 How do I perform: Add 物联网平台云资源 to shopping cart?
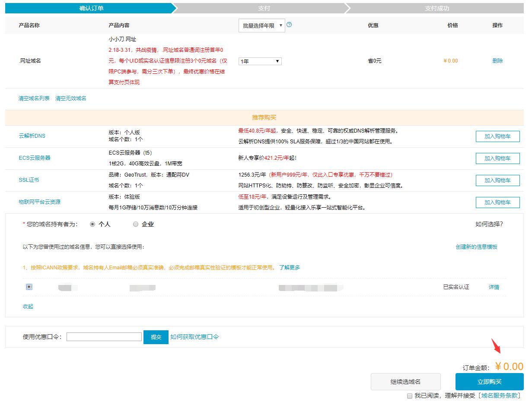coord(497,202)
